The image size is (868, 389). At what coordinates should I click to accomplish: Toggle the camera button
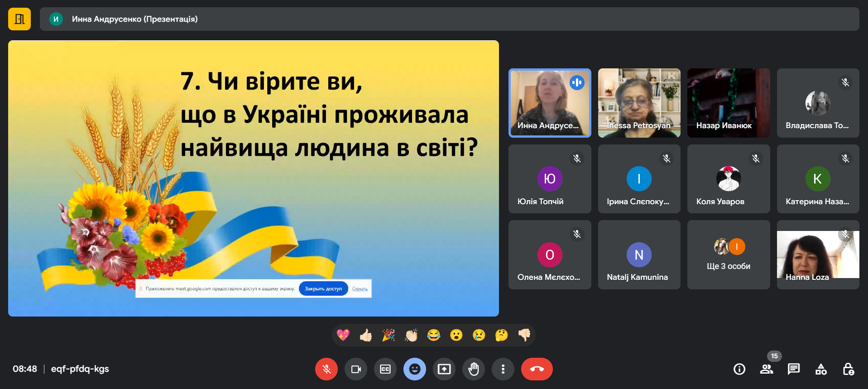tap(356, 369)
